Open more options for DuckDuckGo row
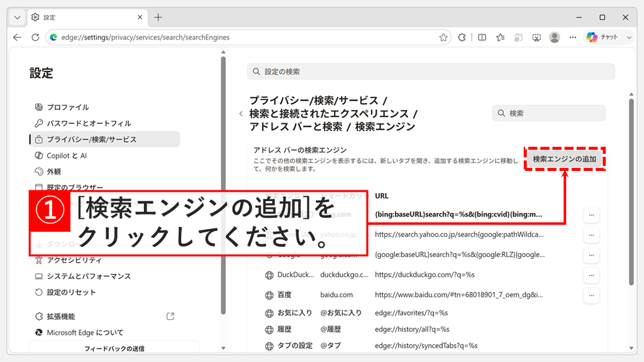This screenshot has width=644, height=362. (x=591, y=275)
